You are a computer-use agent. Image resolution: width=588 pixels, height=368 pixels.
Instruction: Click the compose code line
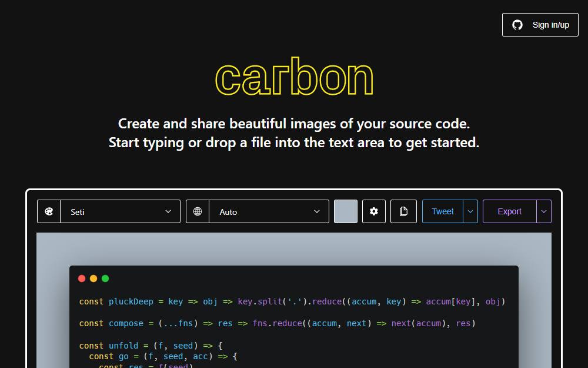[x=277, y=323]
